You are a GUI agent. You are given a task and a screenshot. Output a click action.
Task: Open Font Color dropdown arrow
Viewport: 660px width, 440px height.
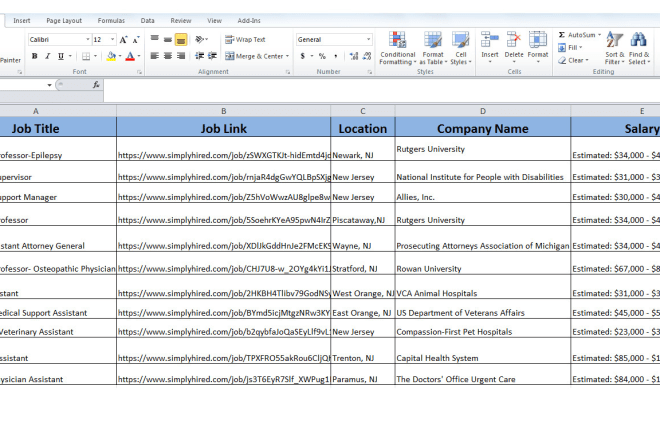pyautogui.click(x=139, y=56)
